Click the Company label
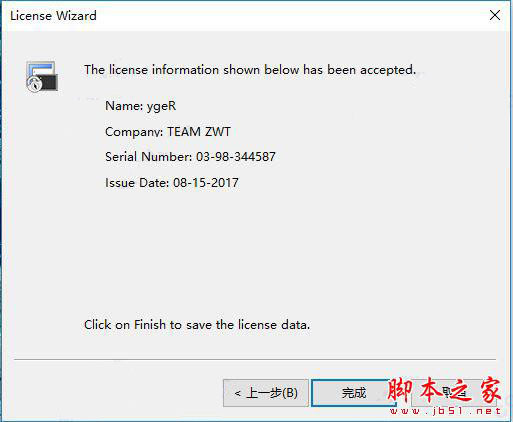This screenshot has width=513, height=422. point(134,132)
